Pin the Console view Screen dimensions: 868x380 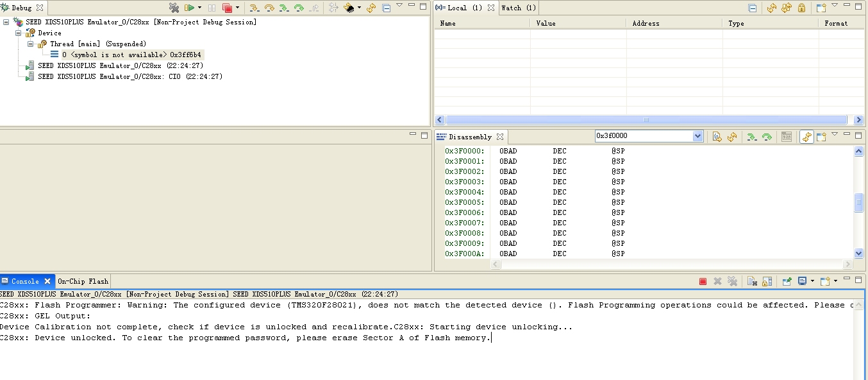(x=787, y=281)
